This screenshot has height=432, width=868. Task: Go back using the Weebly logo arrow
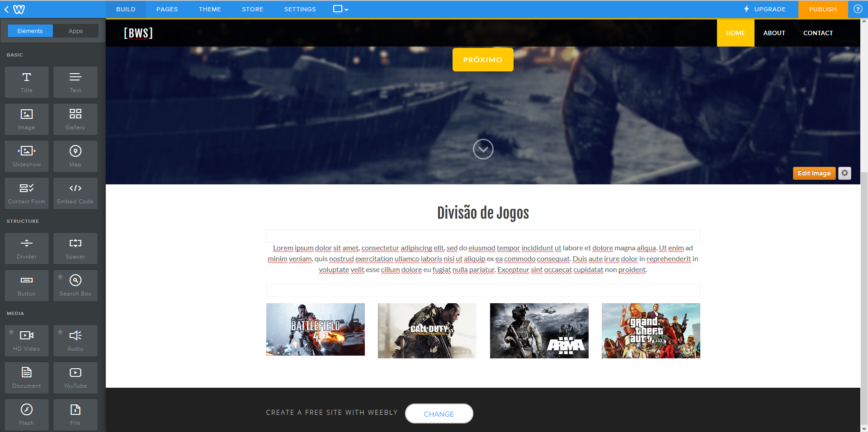[14, 9]
